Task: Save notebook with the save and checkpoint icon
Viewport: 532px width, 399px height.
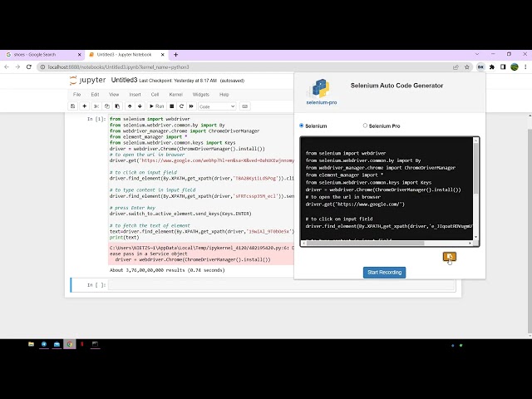Action: (x=72, y=106)
